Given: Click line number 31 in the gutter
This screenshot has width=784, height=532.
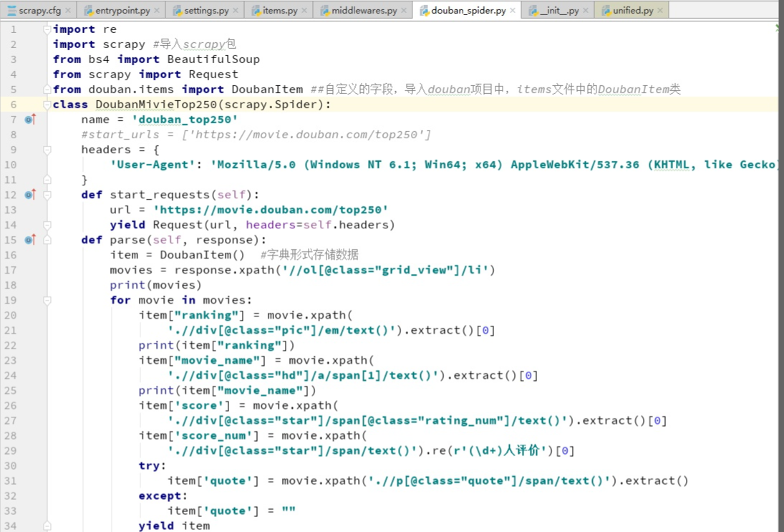Looking at the screenshot, I should coord(11,480).
